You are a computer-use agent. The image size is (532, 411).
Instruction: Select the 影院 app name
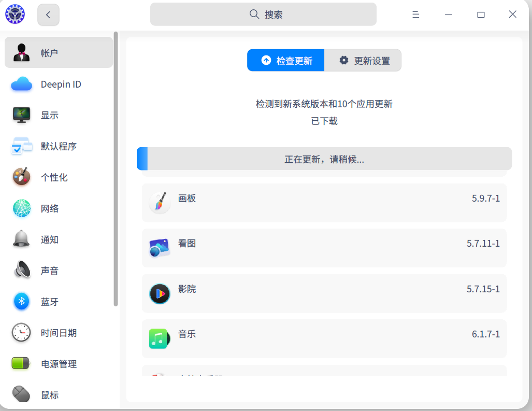pos(187,289)
